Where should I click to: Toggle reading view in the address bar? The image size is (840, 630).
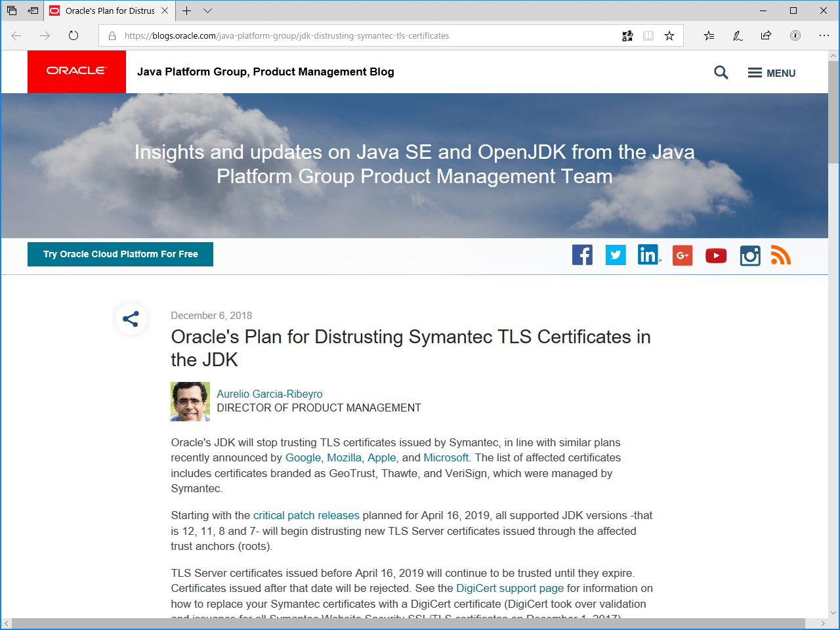click(x=648, y=36)
